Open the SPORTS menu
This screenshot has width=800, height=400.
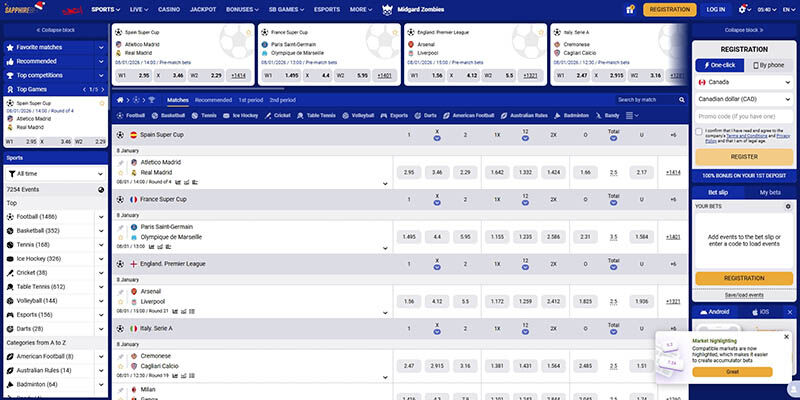tap(106, 9)
